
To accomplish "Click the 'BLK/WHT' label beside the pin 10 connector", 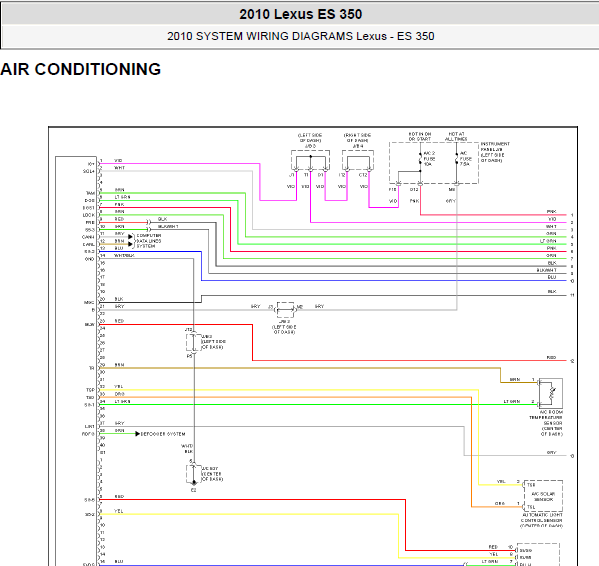I will (x=168, y=226).
